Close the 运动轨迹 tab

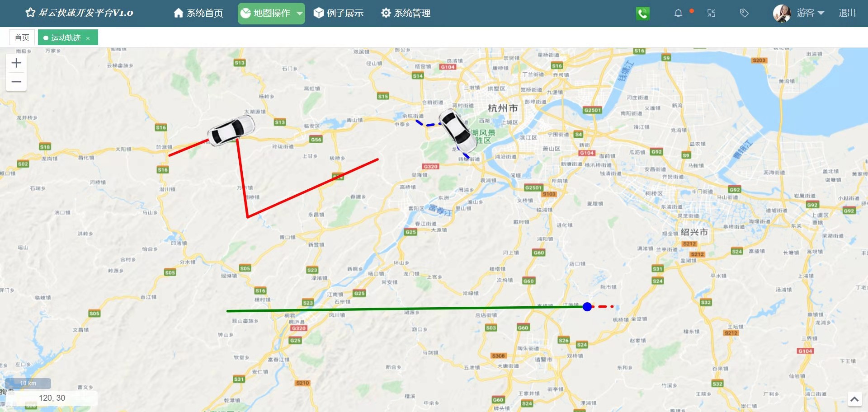88,38
